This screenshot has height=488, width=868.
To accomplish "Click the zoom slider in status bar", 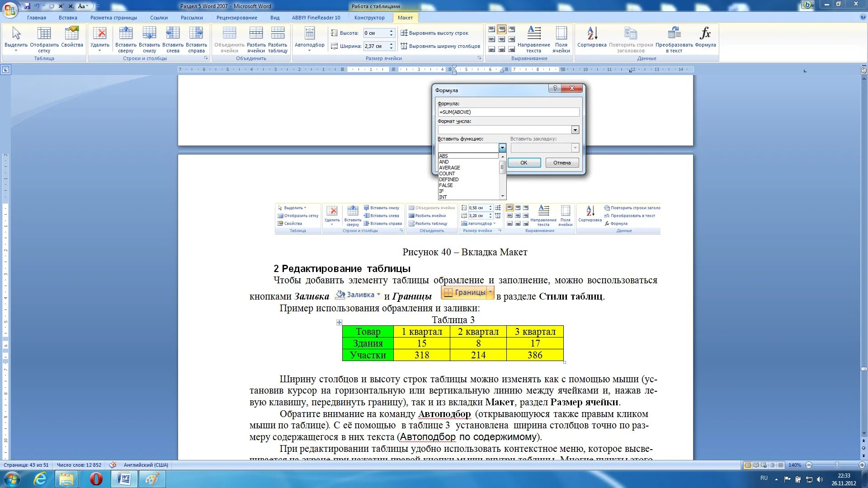I will tap(836, 465).
